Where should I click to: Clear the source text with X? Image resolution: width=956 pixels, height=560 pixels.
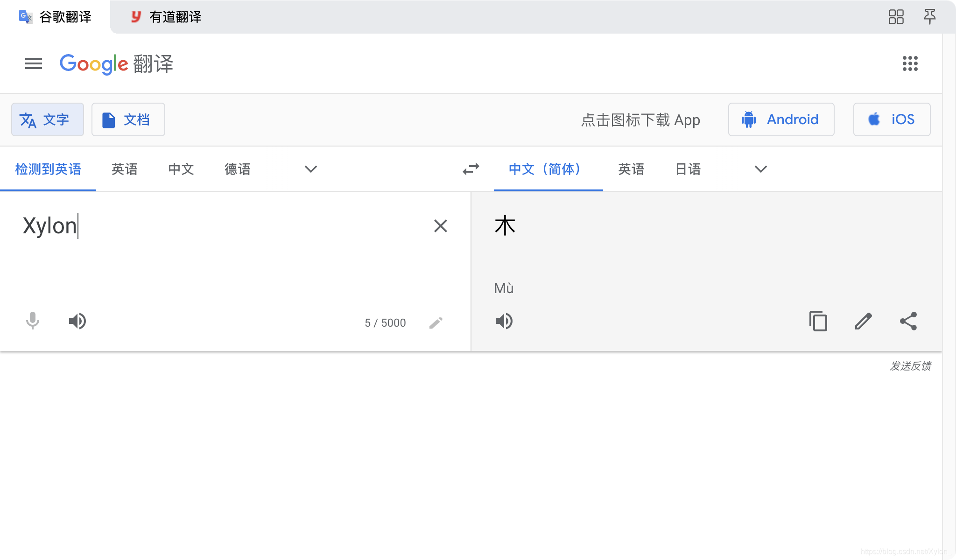tap(440, 226)
